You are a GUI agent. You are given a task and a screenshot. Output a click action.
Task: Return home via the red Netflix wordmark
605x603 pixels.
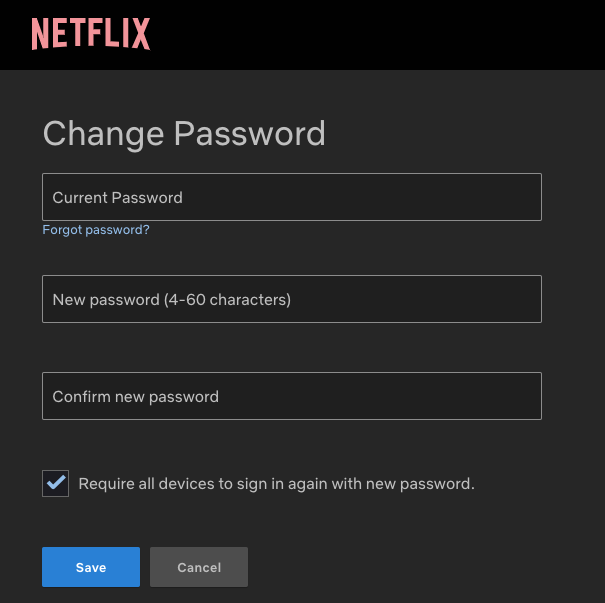[90, 34]
